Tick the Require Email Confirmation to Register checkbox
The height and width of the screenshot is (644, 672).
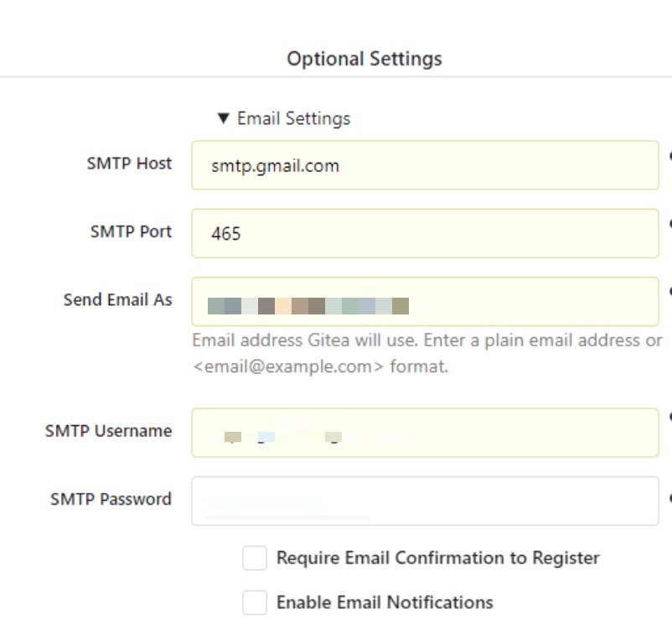coord(255,558)
